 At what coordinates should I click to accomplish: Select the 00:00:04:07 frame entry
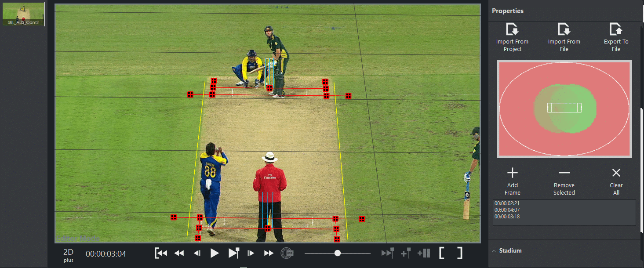[x=507, y=210]
